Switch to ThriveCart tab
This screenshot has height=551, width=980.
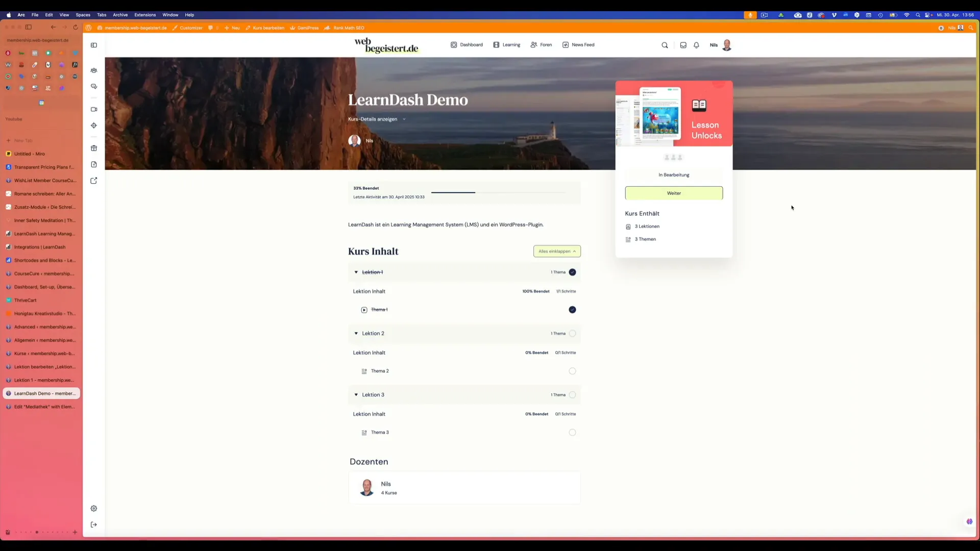[41, 300]
